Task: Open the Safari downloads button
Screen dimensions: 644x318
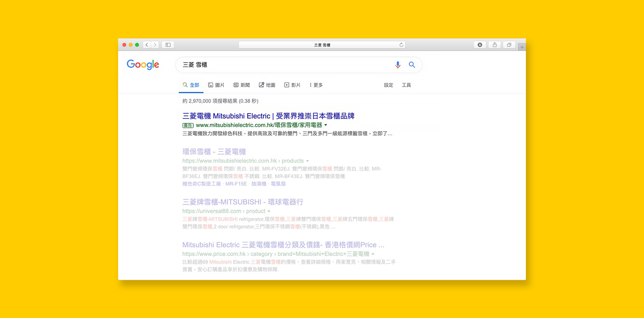Action: [x=480, y=45]
